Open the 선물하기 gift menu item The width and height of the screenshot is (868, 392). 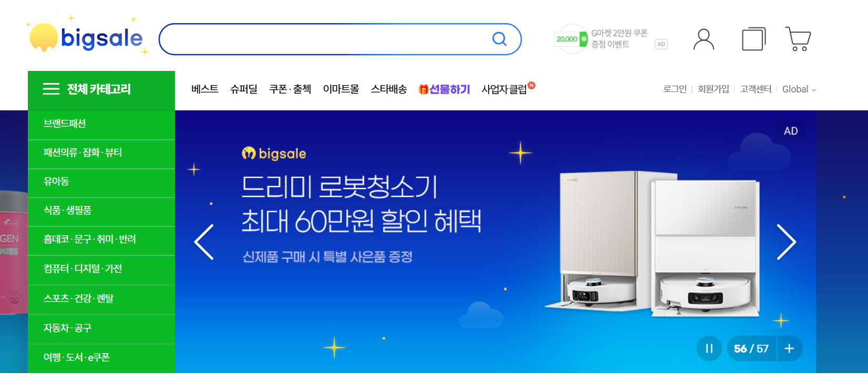pos(444,89)
